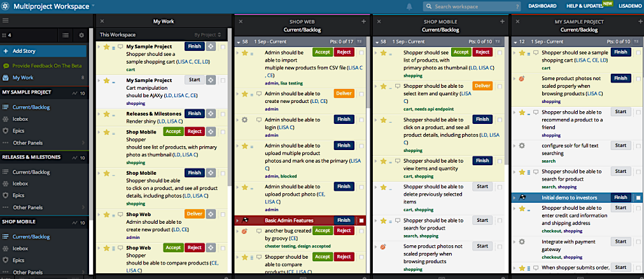Open the Dashboard menu item
Image resolution: width=644 pixels, height=279 pixels.
[542, 6]
